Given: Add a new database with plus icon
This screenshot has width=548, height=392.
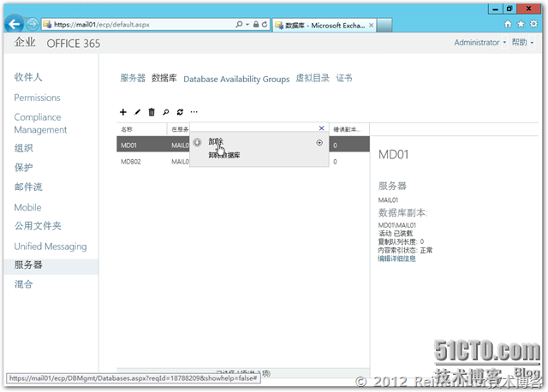Looking at the screenshot, I should pos(123,112).
